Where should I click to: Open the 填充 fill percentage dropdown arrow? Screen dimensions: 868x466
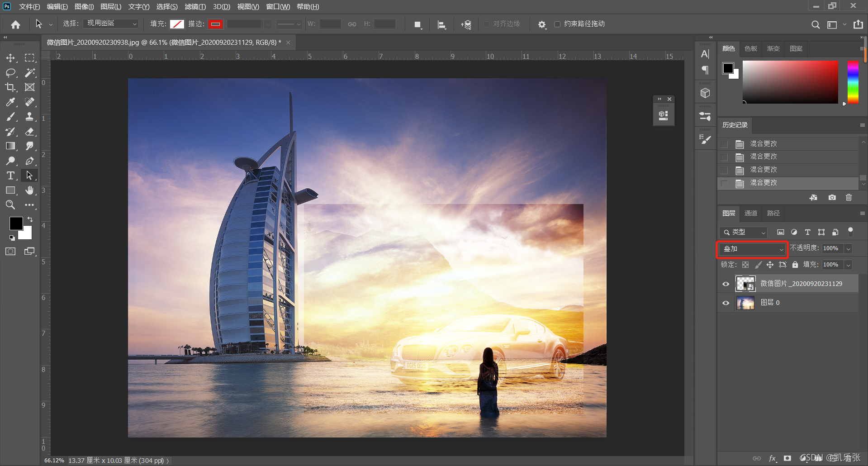849,265
